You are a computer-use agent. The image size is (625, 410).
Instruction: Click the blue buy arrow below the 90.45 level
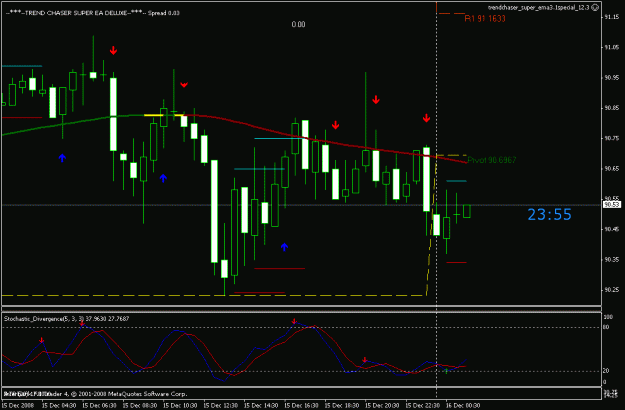[x=284, y=247]
